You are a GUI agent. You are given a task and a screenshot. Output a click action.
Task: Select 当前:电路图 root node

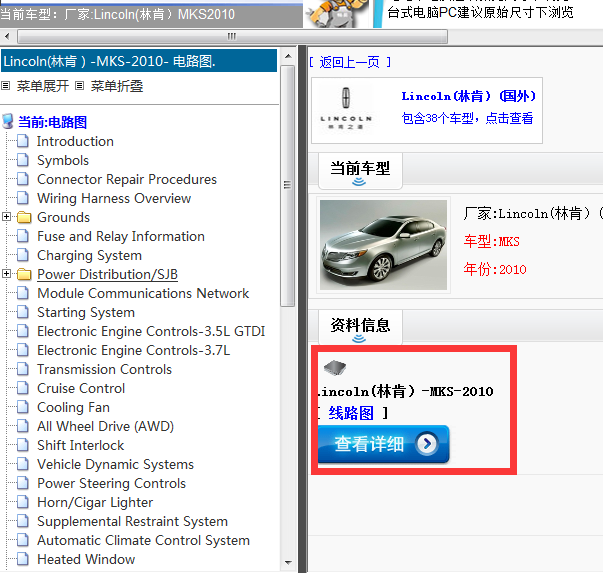[x=52, y=122]
